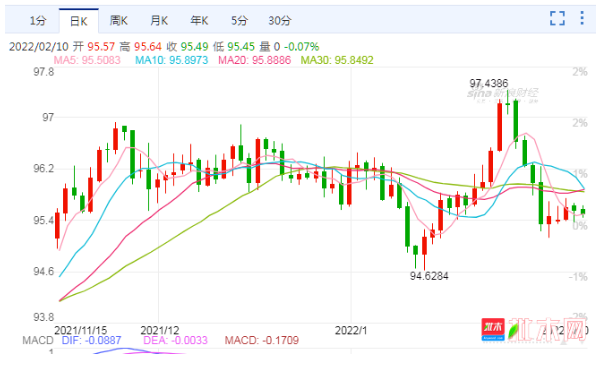Screen dimensions: 598x366
Task: Open the three-dot more options menu
Action: click(x=582, y=18)
